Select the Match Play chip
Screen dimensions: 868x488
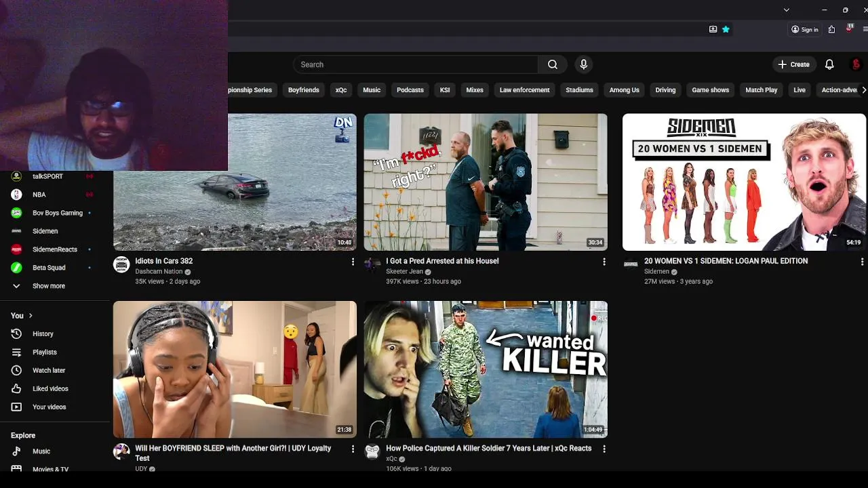point(761,90)
